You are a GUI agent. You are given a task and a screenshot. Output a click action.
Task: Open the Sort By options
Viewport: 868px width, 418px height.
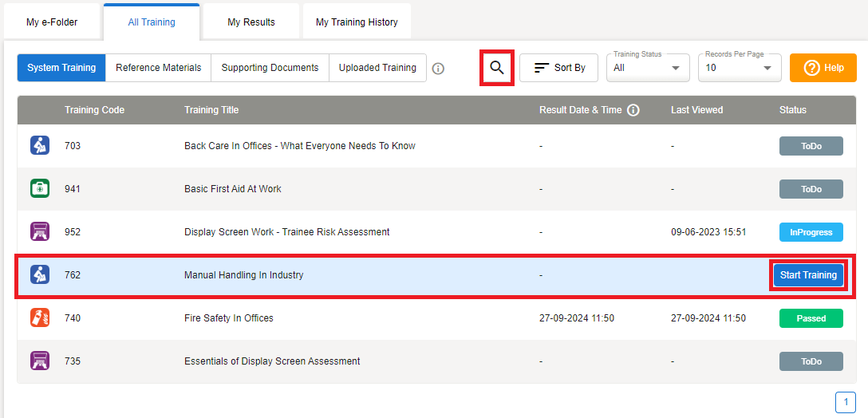click(x=558, y=68)
